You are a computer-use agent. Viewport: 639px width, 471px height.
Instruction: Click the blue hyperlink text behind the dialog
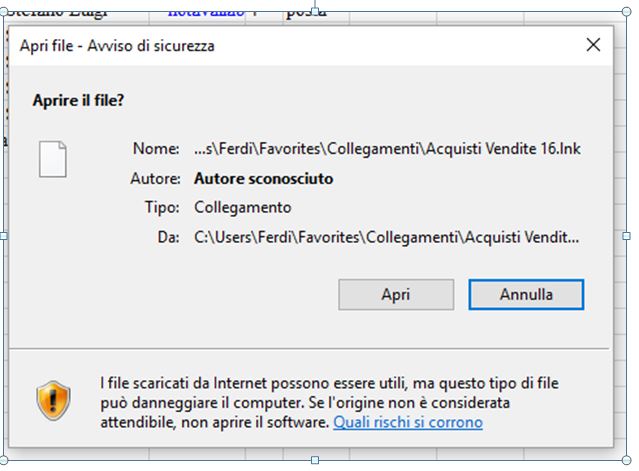(x=206, y=12)
